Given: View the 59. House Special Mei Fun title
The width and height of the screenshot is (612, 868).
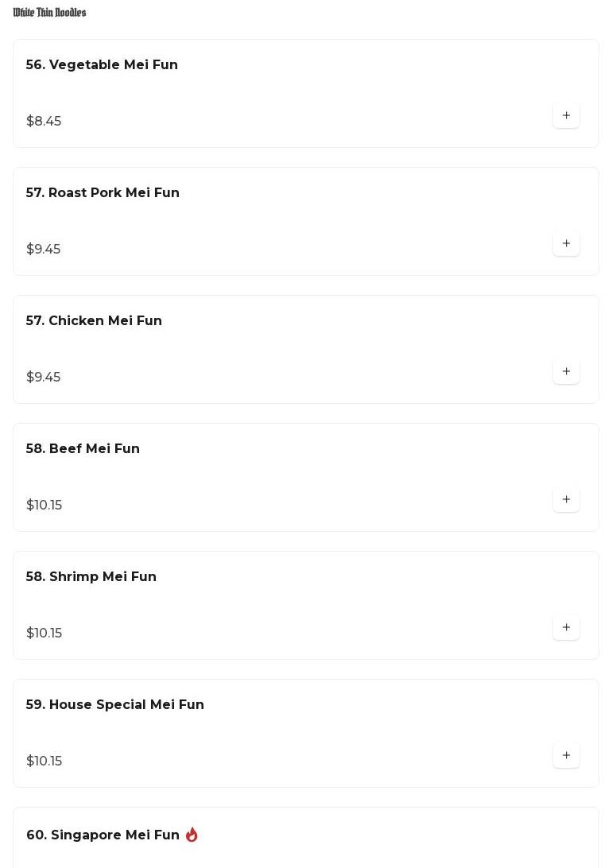Looking at the screenshot, I should pyautogui.click(x=115, y=704).
